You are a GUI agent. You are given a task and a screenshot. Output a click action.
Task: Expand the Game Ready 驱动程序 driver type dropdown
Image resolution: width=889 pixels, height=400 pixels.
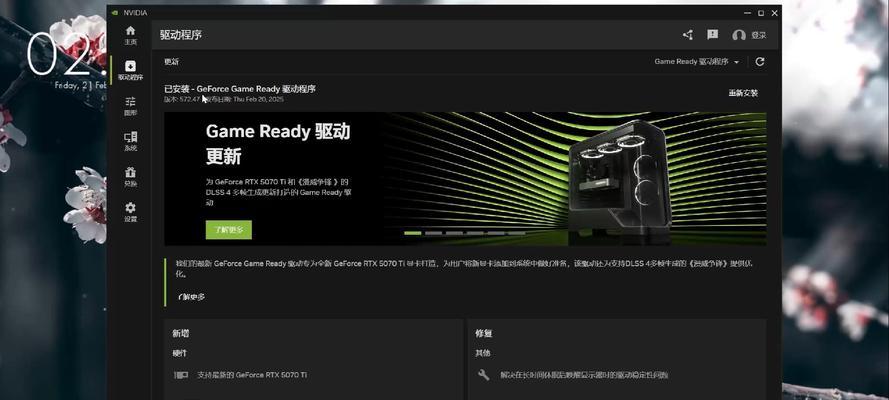tap(697, 62)
